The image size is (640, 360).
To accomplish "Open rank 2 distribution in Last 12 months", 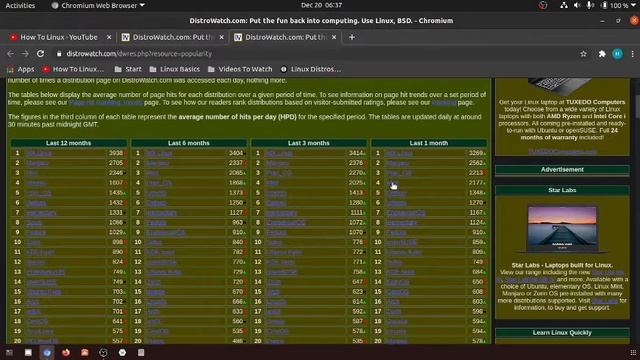I will click(37, 163).
